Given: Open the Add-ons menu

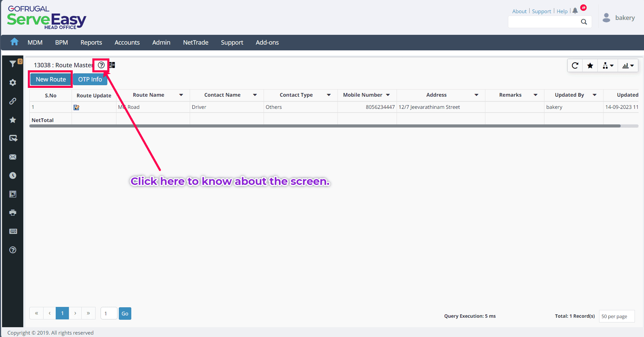Looking at the screenshot, I should [267, 42].
